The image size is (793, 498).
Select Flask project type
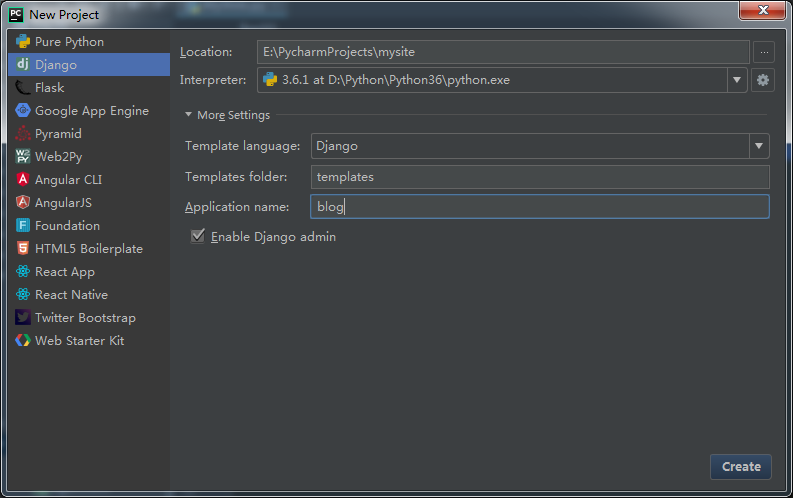[x=89, y=87]
